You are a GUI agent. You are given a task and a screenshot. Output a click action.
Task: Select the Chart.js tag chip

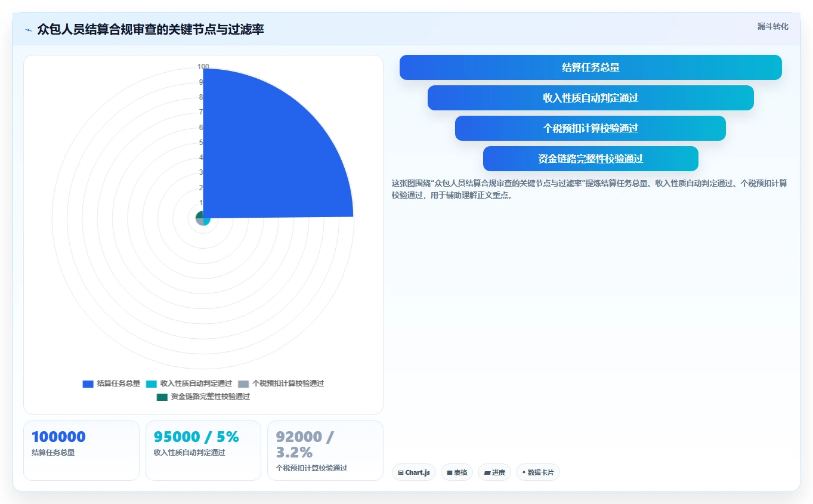pos(414,472)
